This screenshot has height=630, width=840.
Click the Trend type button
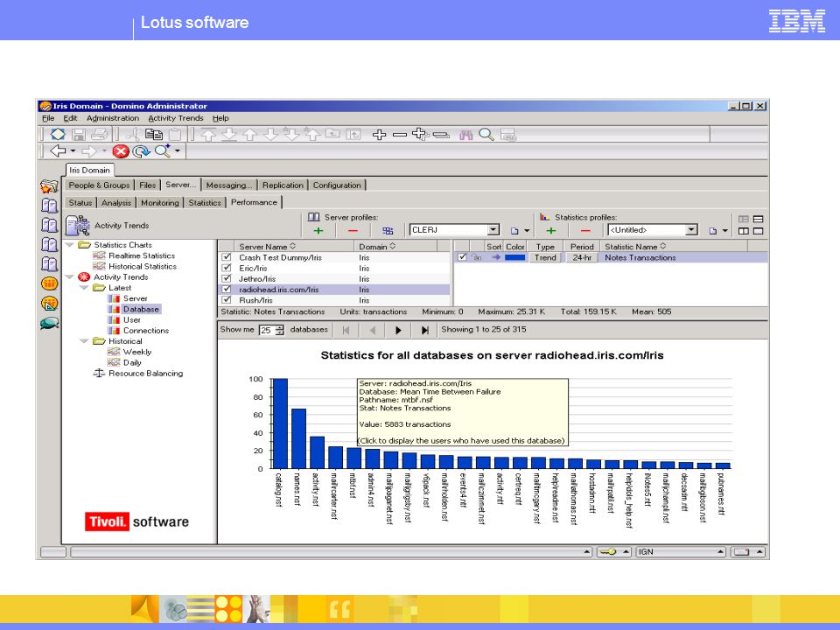pos(545,257)
